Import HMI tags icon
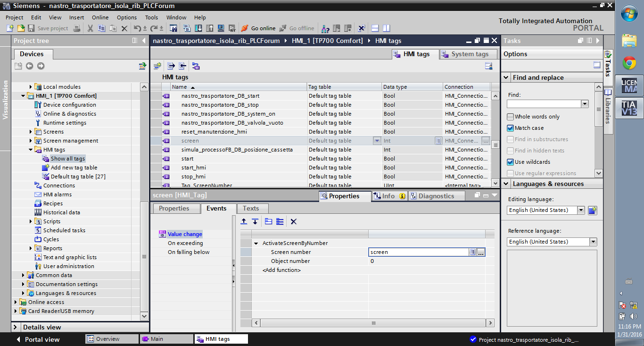 (x=182, y=66)
